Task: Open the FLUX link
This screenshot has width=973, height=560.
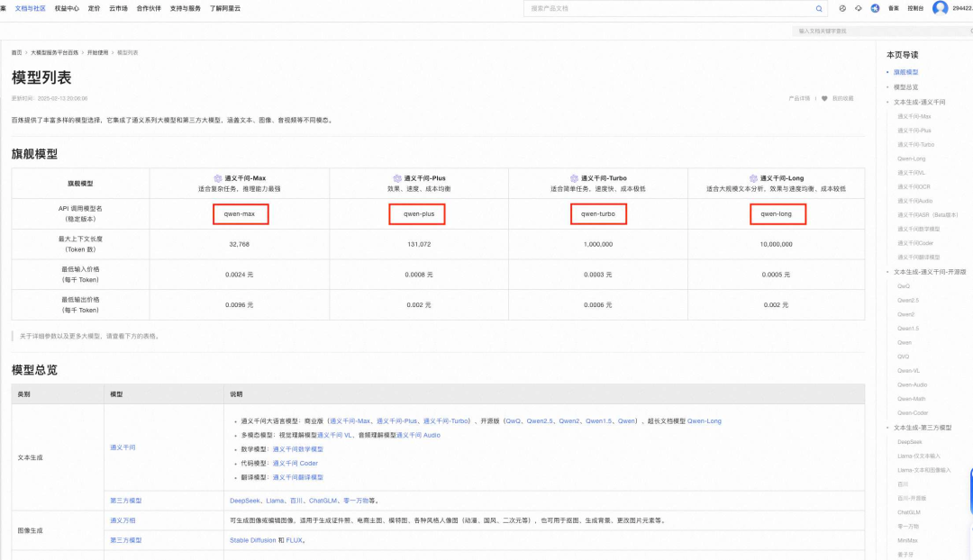Action: click(294, 540)
